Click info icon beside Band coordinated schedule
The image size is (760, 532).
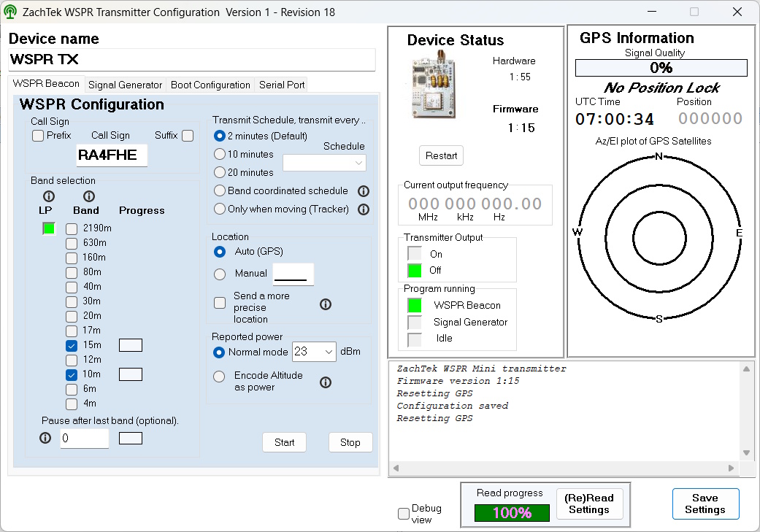click(363, 191)
